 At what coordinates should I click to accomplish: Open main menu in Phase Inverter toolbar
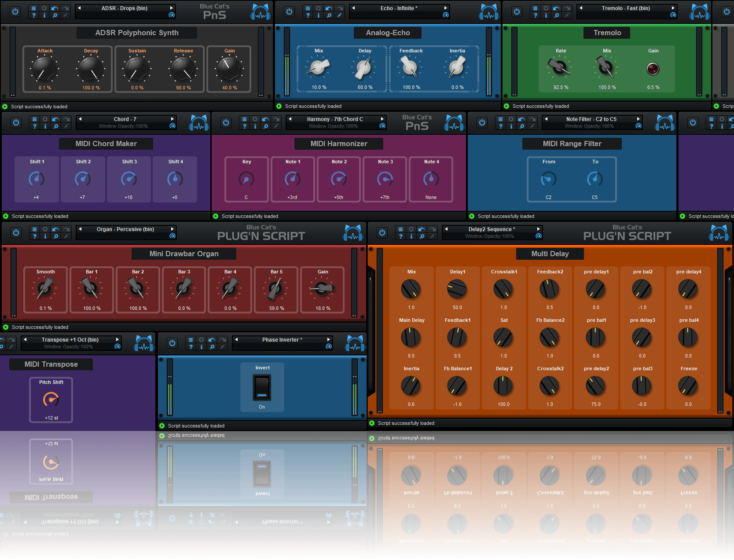point(191,340)
